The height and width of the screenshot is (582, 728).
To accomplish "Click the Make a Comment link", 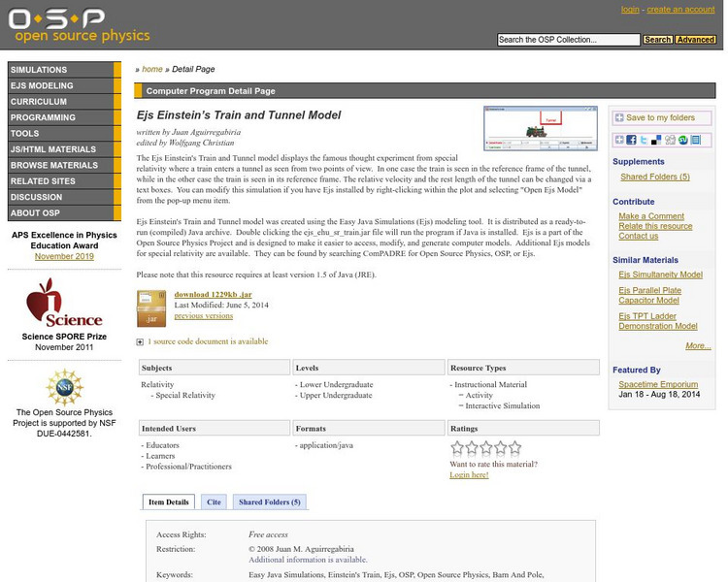I will (651, 216).
